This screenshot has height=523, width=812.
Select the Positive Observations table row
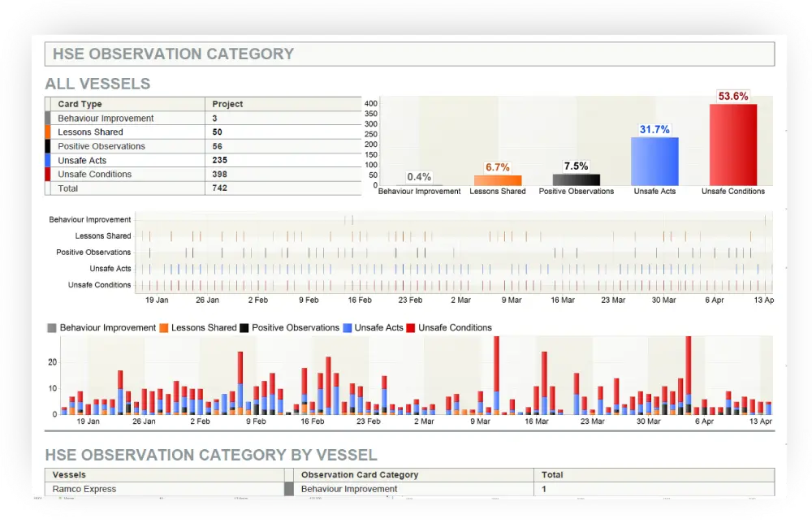(x=204, y=146)
